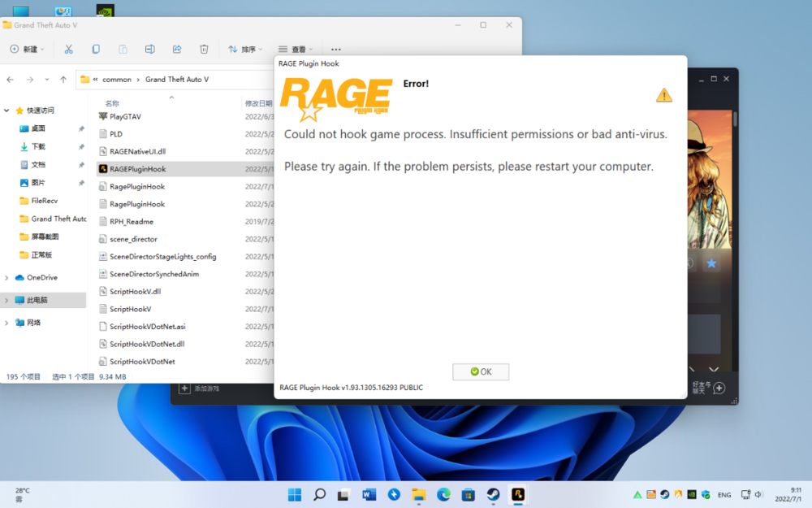This screenshot has height=508, width=812.
Task: Click the 'common' breadcrumb in address bar
Action: click(x=117, y=80)
